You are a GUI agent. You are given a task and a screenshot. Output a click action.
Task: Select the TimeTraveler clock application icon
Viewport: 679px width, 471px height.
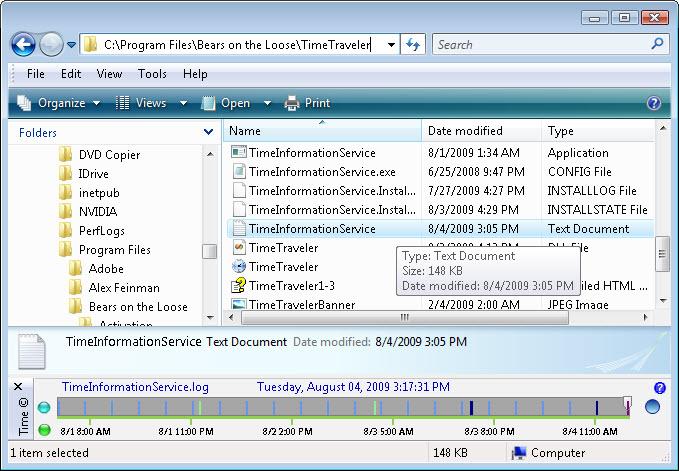pyautogui.click(x=239, y=267)
